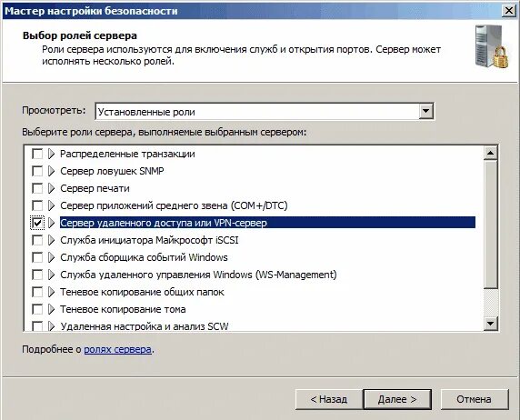Image resolution: width=520 pixels, height=420 pixels.
Task: Expand the Служба инициатора Майкрософт iSCSI arrow
Action: click(x=51, y=240)
